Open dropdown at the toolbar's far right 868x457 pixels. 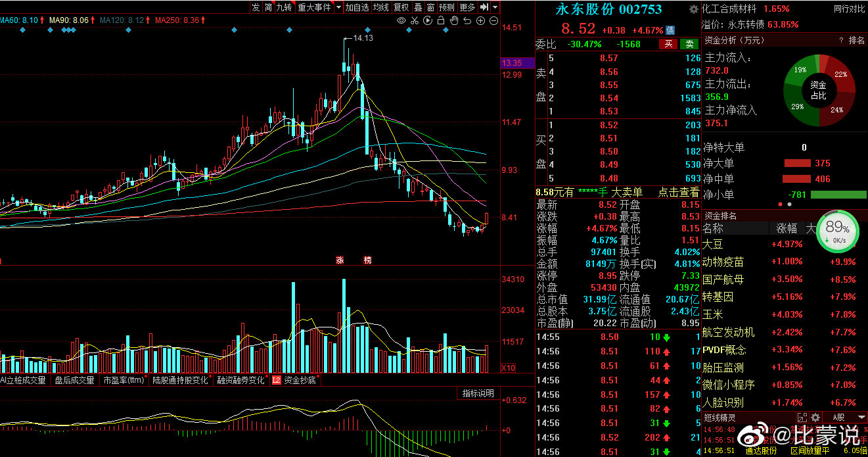tap(495, 7)
